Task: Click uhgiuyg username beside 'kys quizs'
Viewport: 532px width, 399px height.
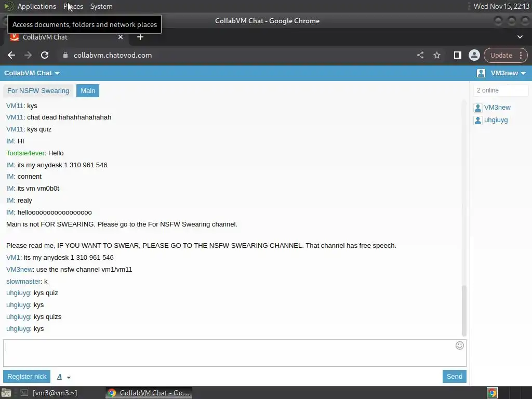Action: click(x=18, y=317)
